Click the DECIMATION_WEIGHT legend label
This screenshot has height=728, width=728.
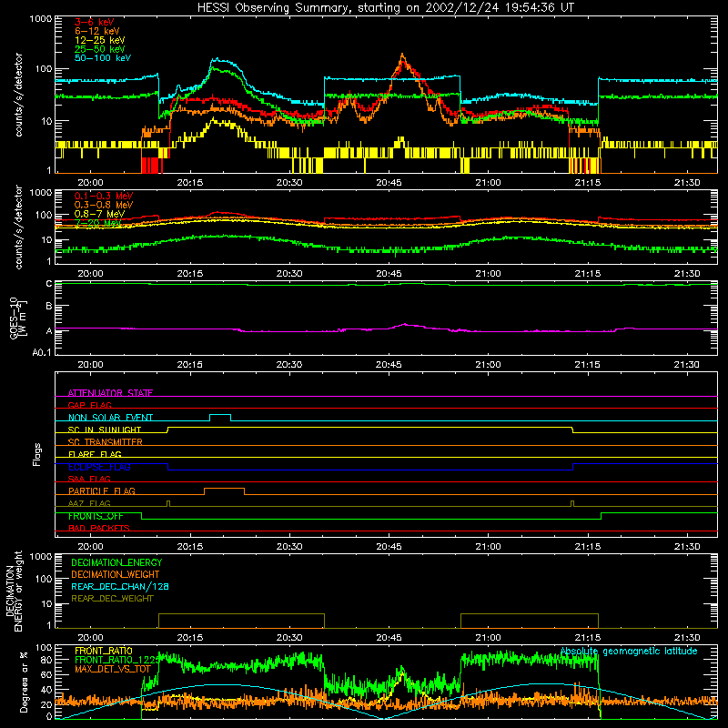pos(116,574)
